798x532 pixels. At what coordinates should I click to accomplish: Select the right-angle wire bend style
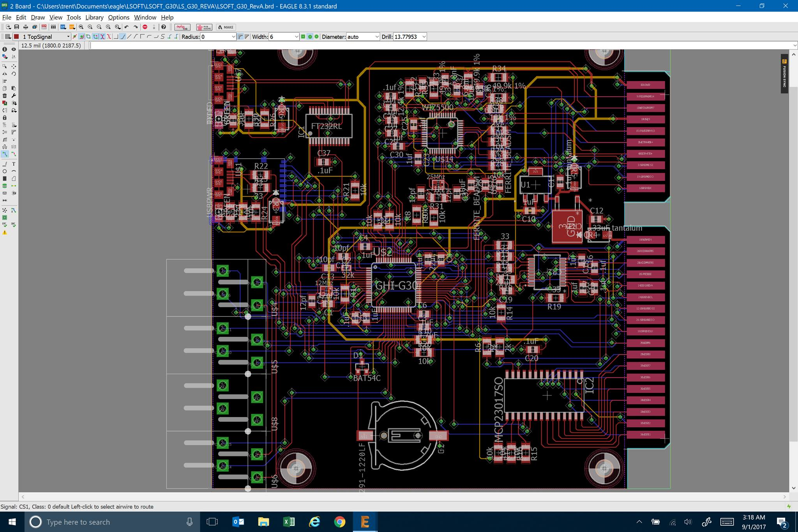(x=116, y=37)
